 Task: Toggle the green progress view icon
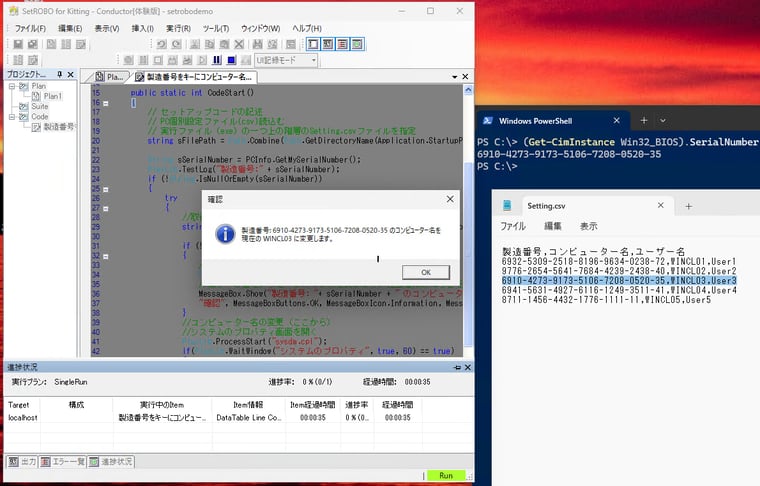pyautogui.click(x=357, y=44)
